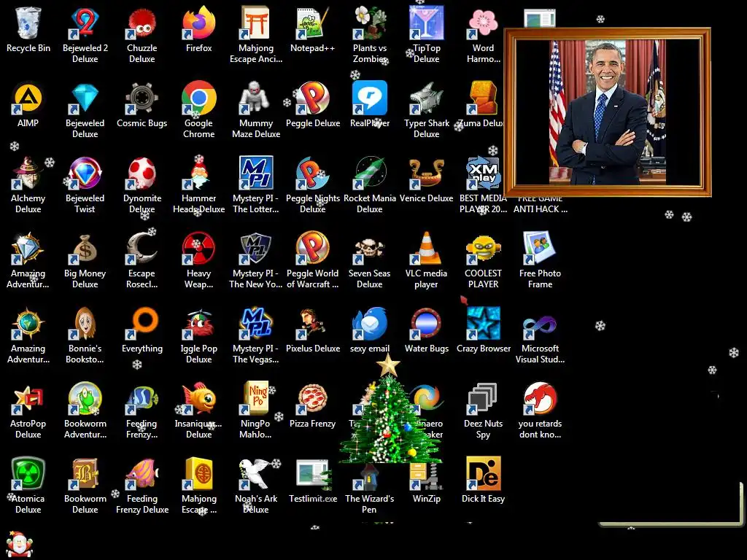747x560 pixels.
Task: Open the RealPlayer icon
Action: [x=370, y=98]
